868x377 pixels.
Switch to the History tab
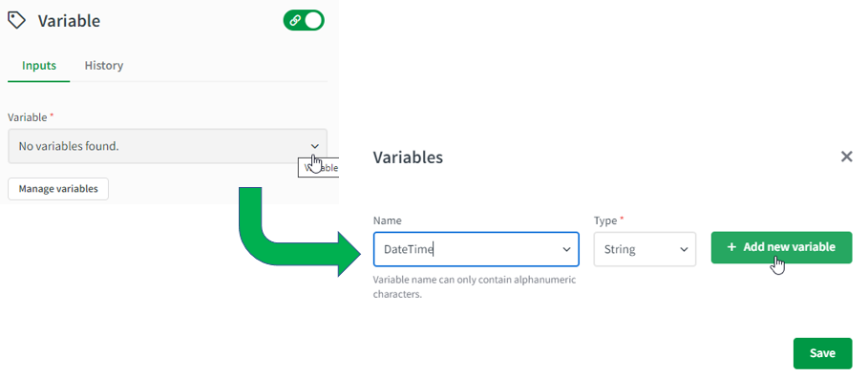coord(103,65)
